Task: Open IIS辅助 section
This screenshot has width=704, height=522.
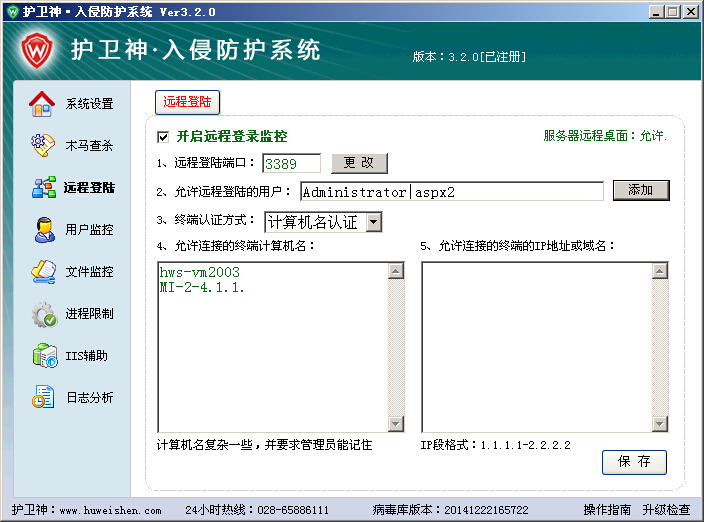Action: pos(87,356)
